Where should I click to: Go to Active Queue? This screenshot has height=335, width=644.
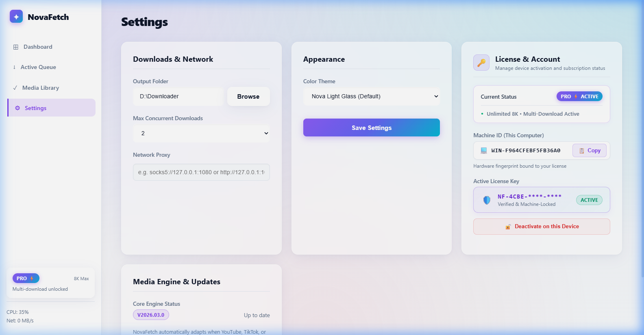[51, 67]
